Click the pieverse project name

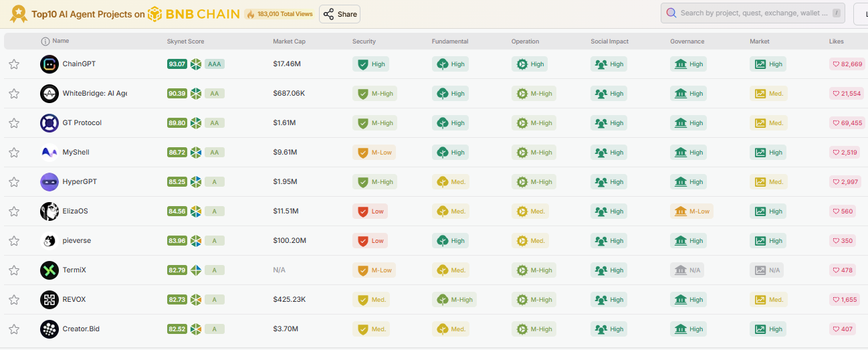point(76,241)
